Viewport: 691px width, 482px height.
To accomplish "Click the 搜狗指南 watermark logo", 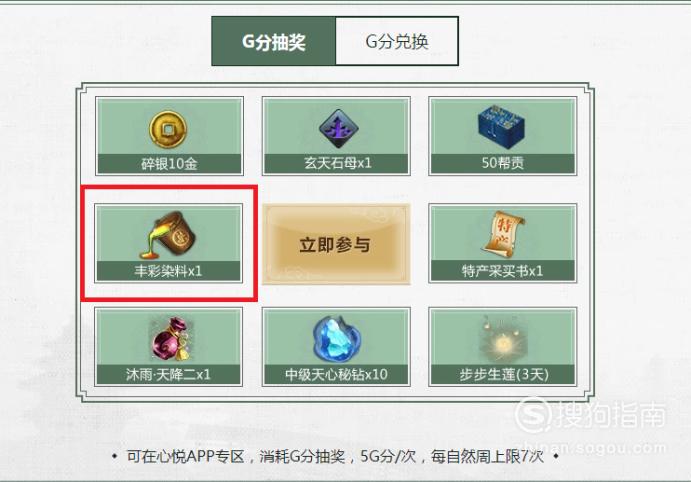I will click(x=591, y=415).
